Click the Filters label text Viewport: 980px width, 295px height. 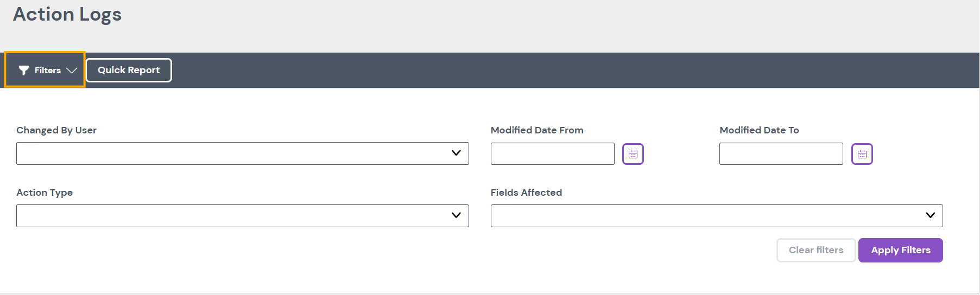click(48, 70)
